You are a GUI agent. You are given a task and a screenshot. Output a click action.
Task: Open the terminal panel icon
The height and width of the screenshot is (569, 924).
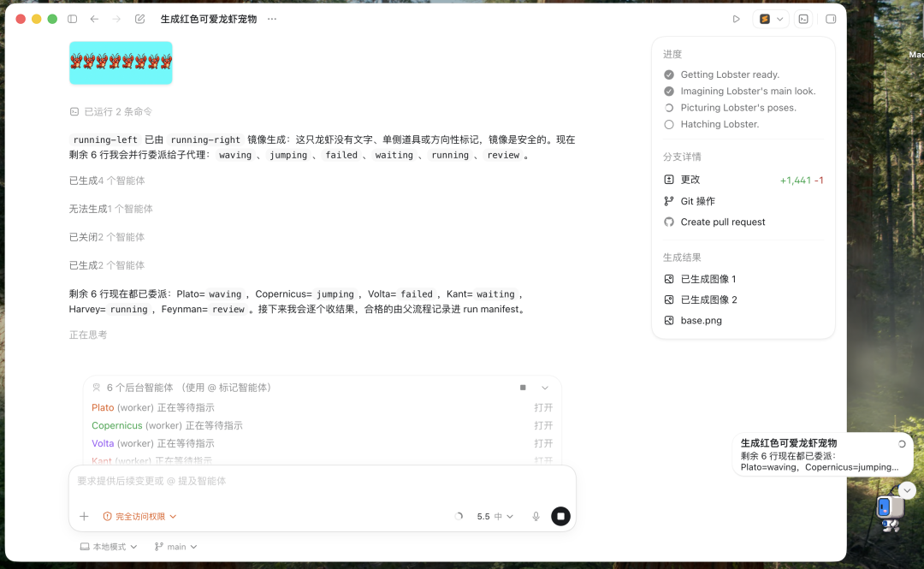point(803,19)
